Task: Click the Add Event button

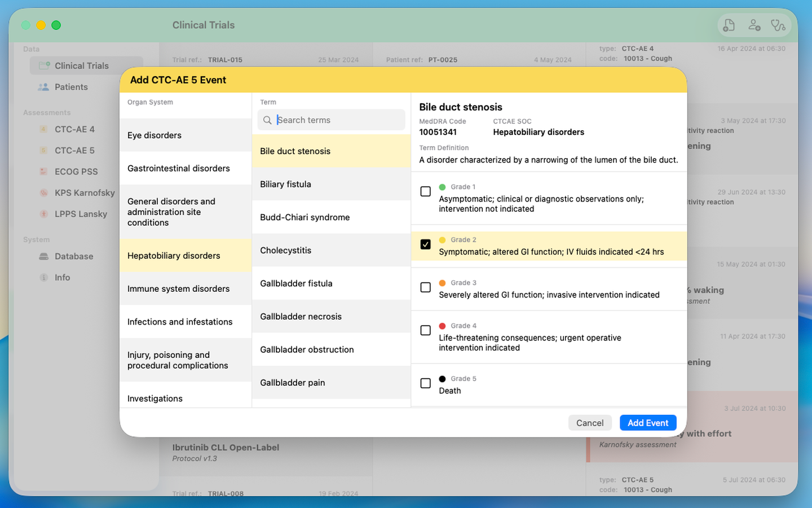Action: coord(648,423)
